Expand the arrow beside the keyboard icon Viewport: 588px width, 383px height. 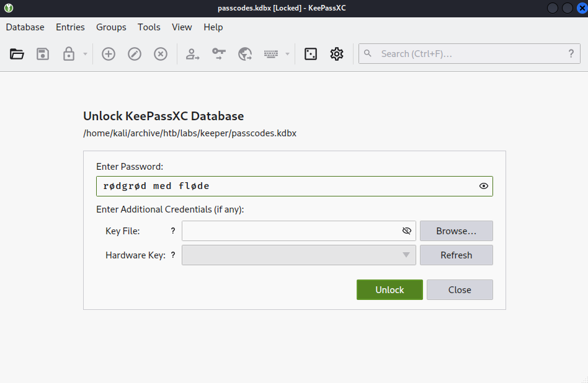tap(287, 54)
